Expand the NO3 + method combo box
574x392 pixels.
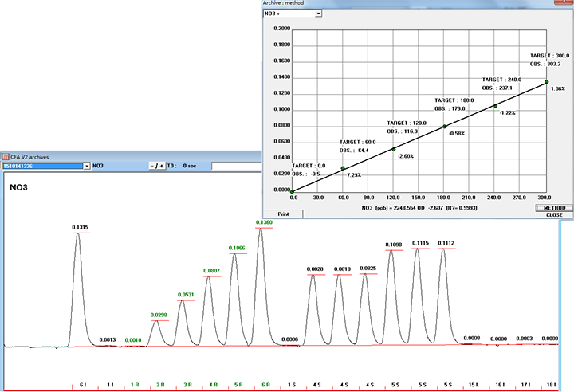coord(318,14)
